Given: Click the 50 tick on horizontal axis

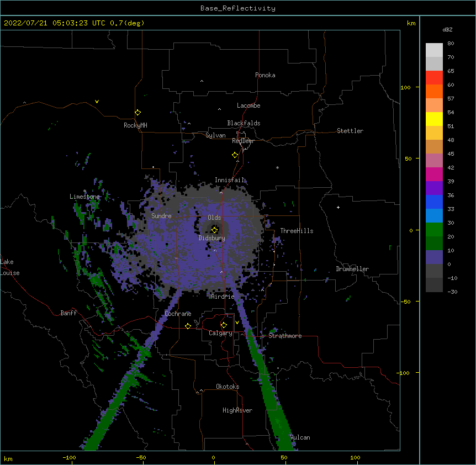Looking at the screenshot, I should [284, 457].
